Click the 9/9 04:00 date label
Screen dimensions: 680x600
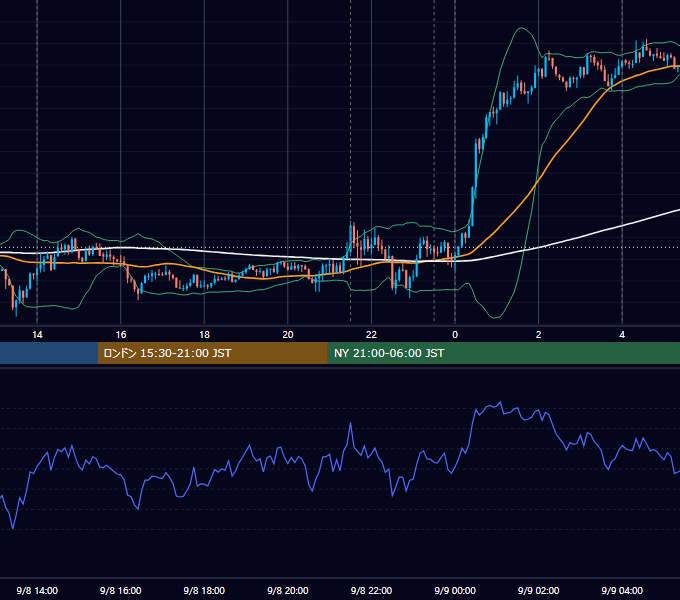622,590
